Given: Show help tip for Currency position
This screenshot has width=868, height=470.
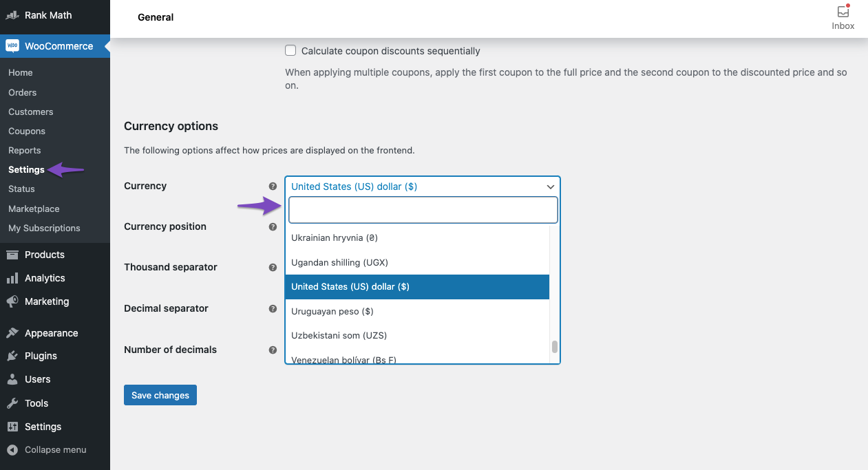Looking at the screenshot, I should [x=273, y=227].
